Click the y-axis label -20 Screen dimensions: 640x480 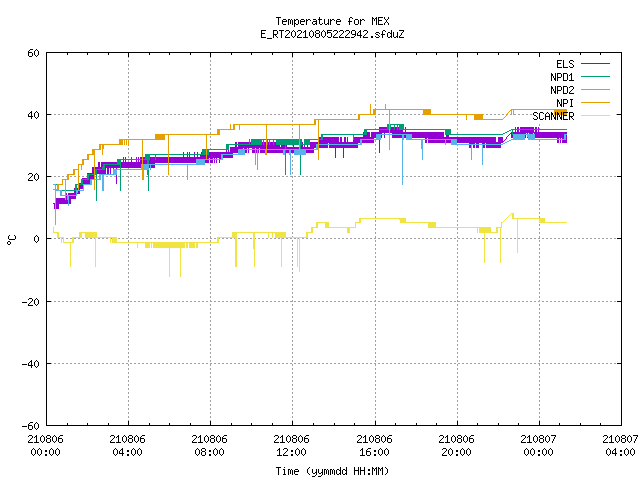pos(31,302)
